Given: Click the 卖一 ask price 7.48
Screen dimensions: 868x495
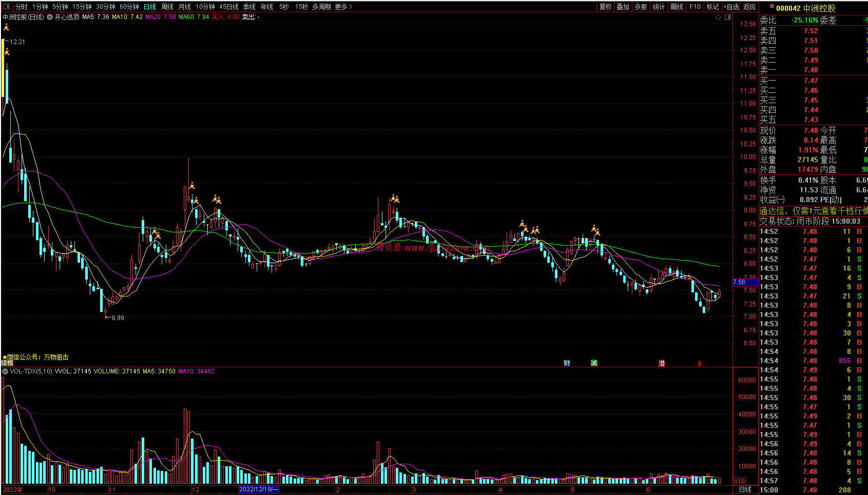Looking at the screenshot, I should (811, 70).
